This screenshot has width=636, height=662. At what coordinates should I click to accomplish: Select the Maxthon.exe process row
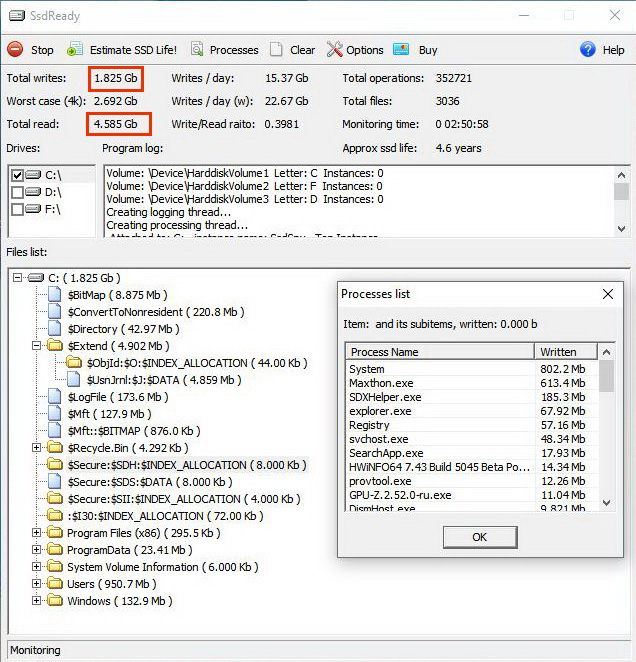[x=472, y=383]
